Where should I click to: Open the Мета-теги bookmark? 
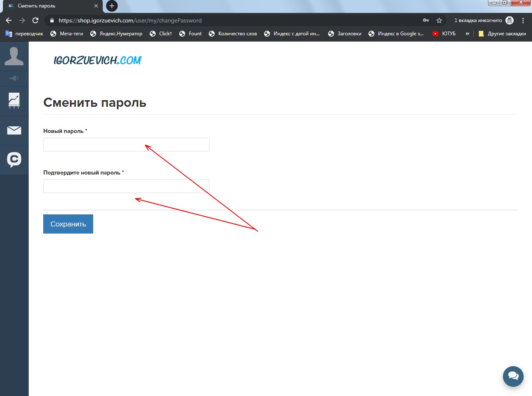(67, 34)
